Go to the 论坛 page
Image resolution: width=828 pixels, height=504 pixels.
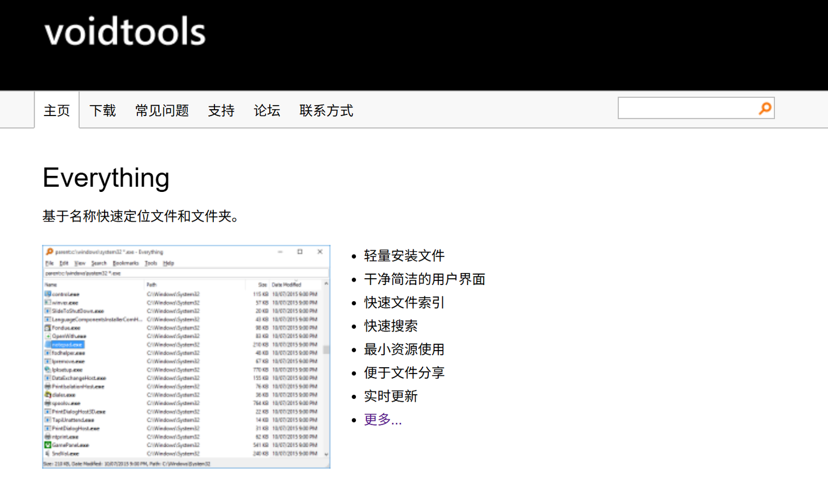click(x=266, y=110)
